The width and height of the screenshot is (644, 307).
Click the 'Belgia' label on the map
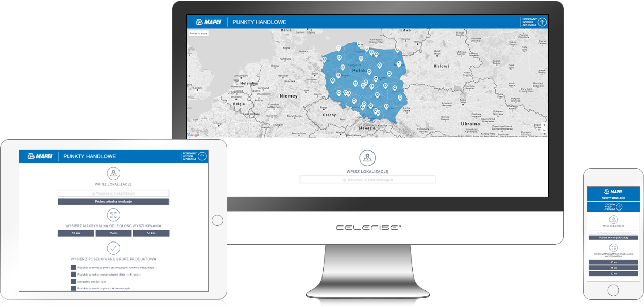click(239, 103)
